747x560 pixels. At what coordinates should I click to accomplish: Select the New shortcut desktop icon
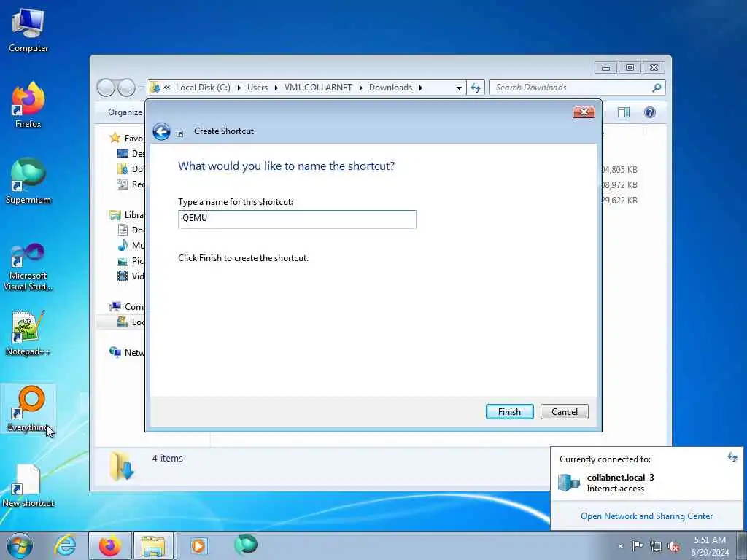(28, 485)
